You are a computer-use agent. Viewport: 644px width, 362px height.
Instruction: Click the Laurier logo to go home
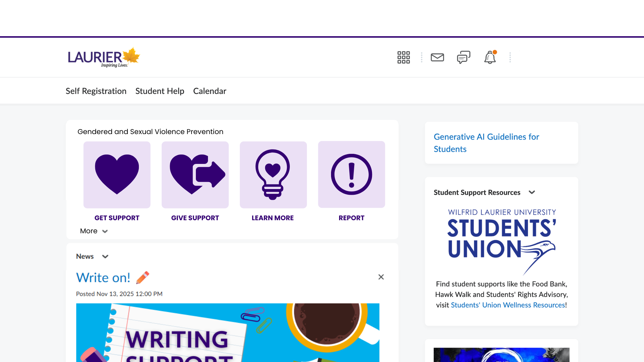(104, 57)
